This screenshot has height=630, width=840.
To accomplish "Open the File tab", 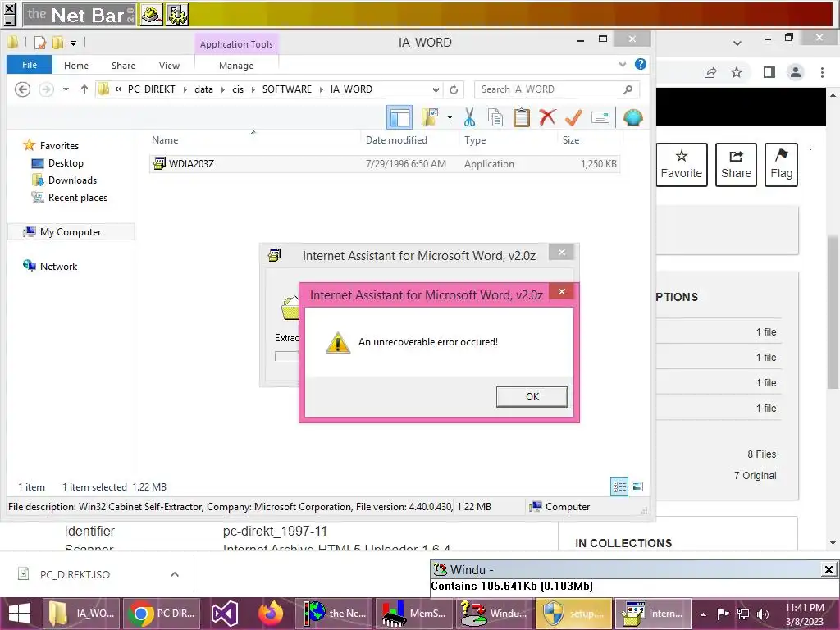I will point(30,65).
